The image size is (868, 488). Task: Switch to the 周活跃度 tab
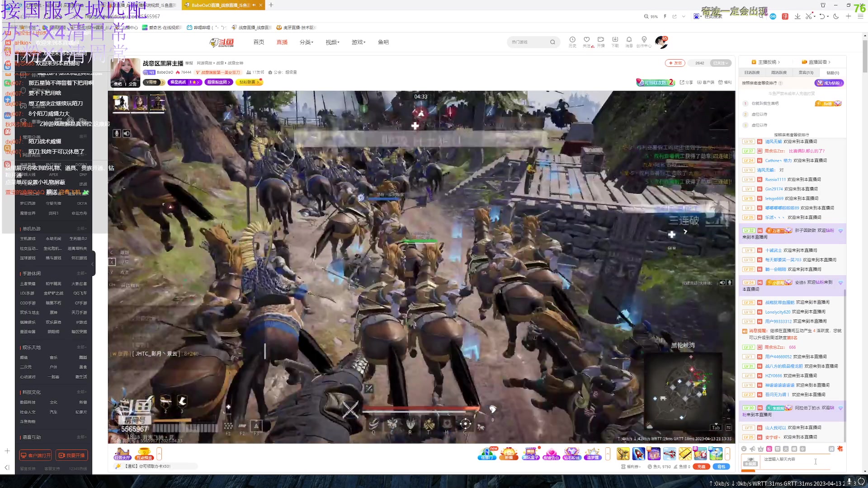(x=778, y=72)
